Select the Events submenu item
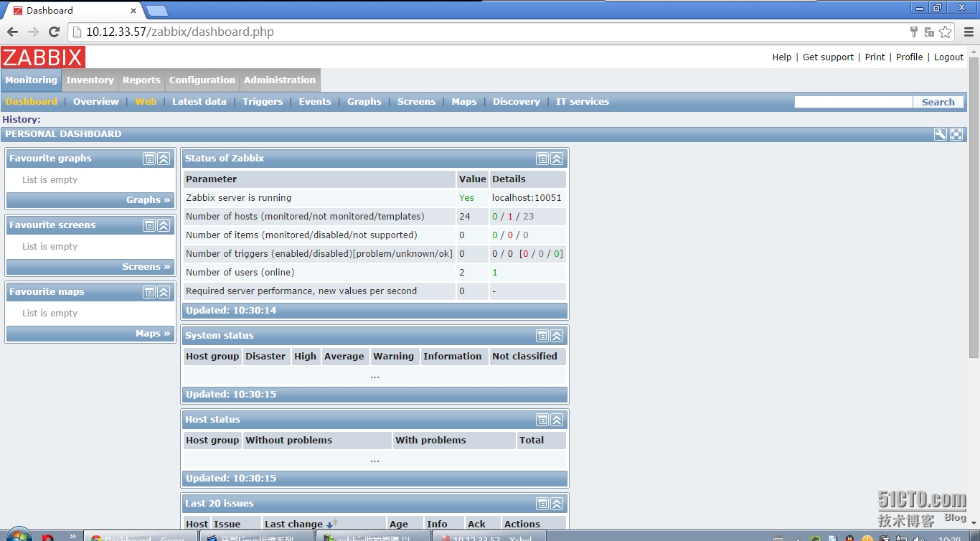 (315, 102)
